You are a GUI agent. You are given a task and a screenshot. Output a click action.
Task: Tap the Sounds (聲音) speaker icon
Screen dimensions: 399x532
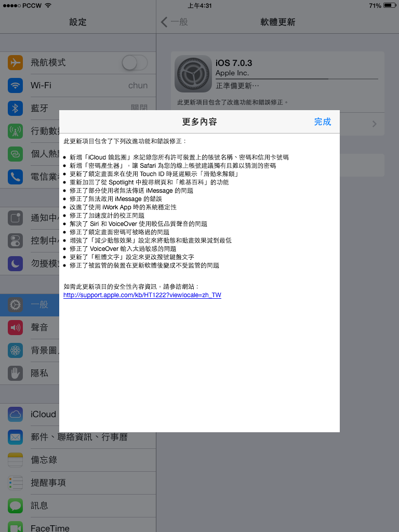click(15, 327)
